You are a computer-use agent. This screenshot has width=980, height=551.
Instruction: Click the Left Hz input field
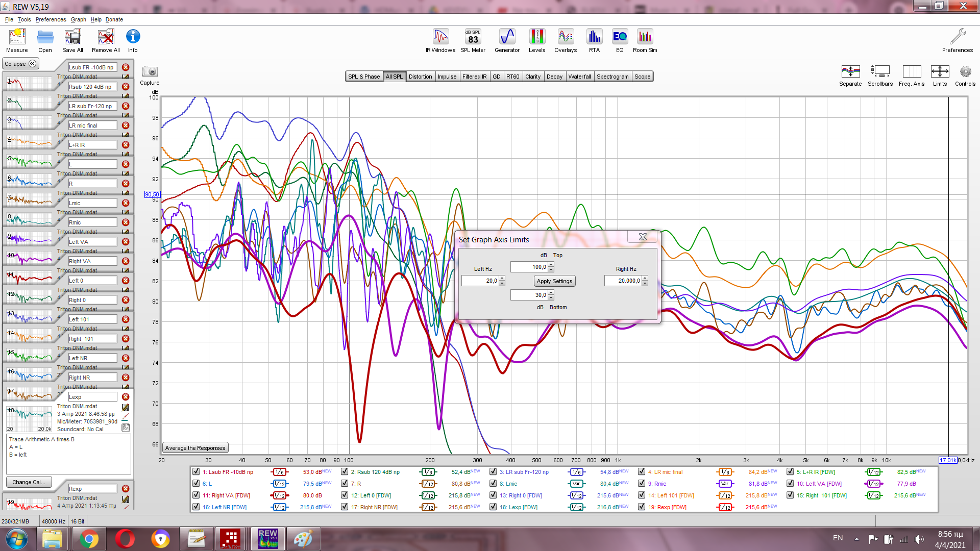coord(480,281)
